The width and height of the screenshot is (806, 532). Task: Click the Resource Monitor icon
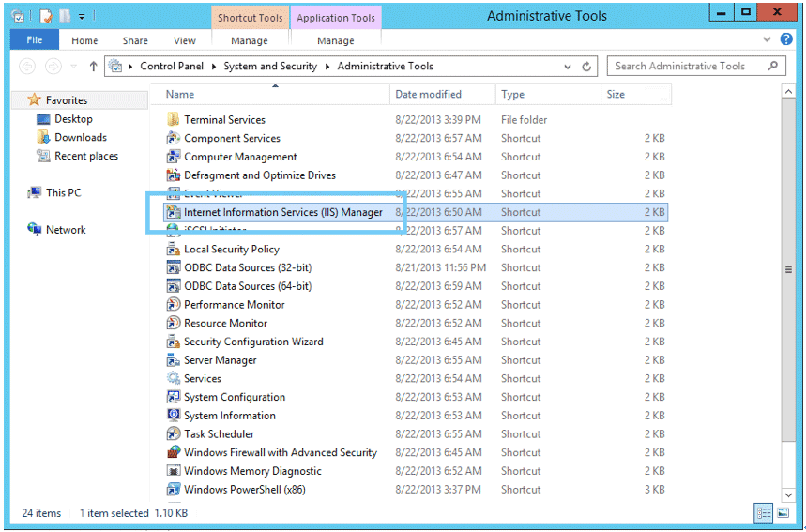pos(174,323)
